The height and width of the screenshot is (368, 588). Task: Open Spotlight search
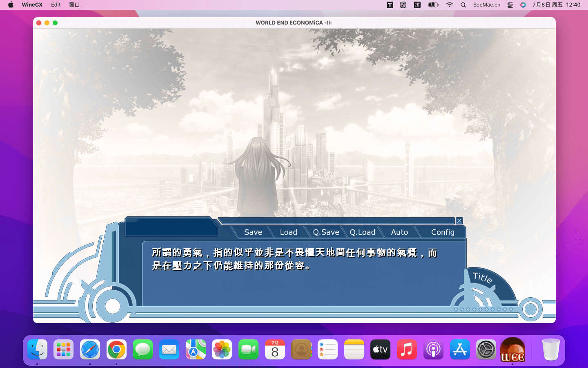[x=463, y=5]
